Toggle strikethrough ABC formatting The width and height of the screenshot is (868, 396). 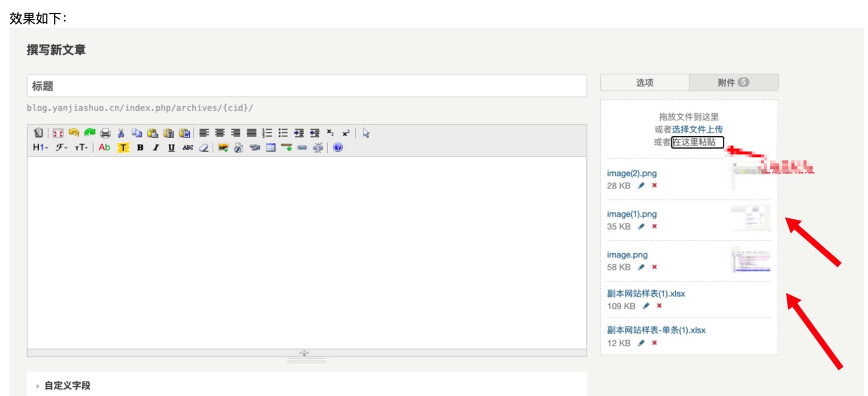[188, 147]
